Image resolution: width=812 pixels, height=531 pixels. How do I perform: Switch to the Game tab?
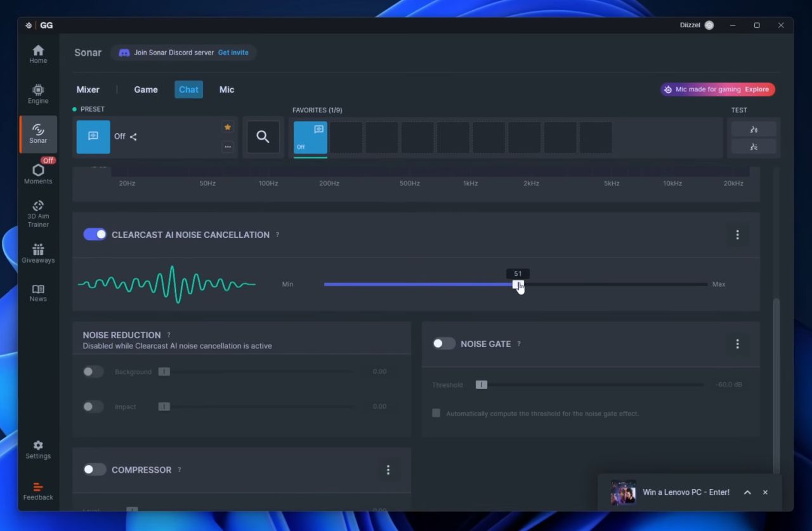[x=146, y=89]
